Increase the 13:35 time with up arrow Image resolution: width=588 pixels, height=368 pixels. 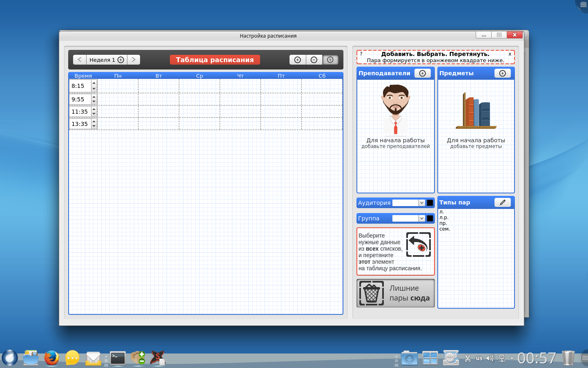[94, 121]
